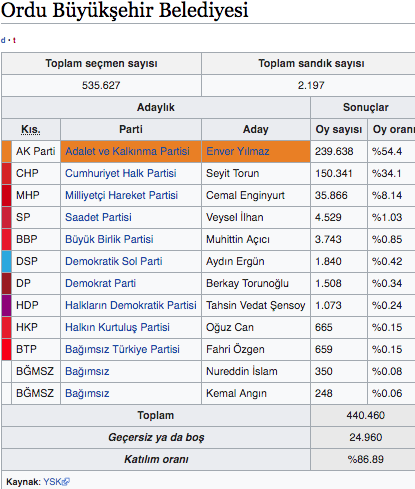The image size is (415, 489).
Task: Click candidate name Aydın Ergün
Action: pyautogui.click(x=235, y=261)
